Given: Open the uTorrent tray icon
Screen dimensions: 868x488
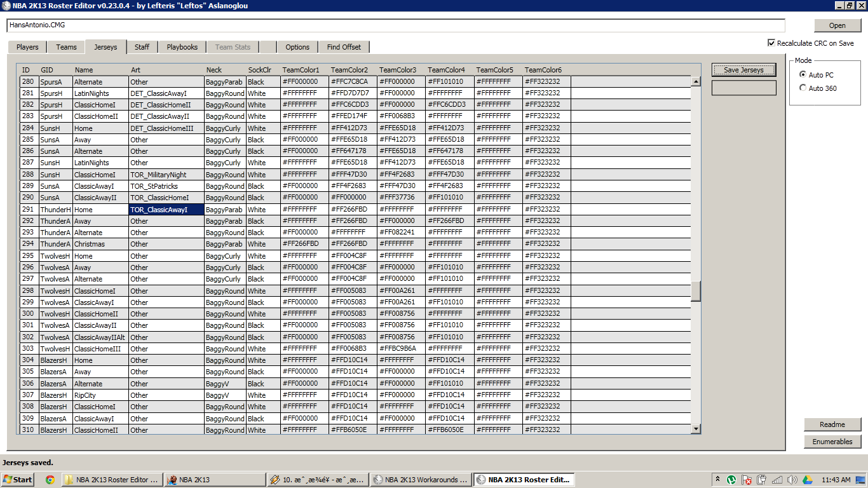Looking at the screenshot, I should click(x=732, y=480).
